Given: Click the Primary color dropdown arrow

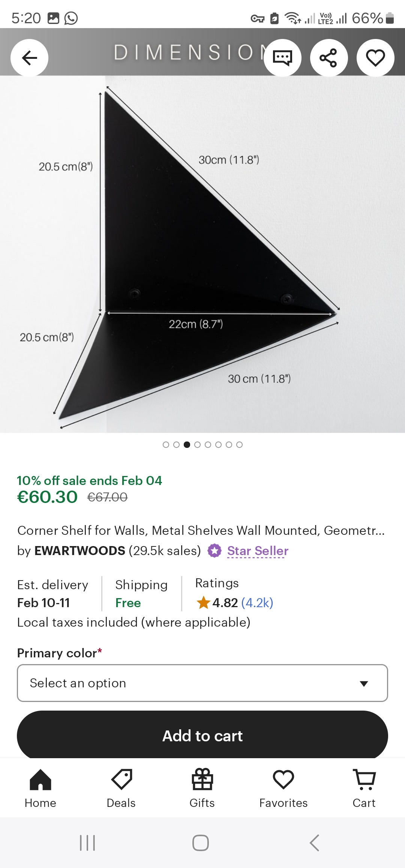Looking at the screenshot, I should pyautogui.click(x=363, y=684).
